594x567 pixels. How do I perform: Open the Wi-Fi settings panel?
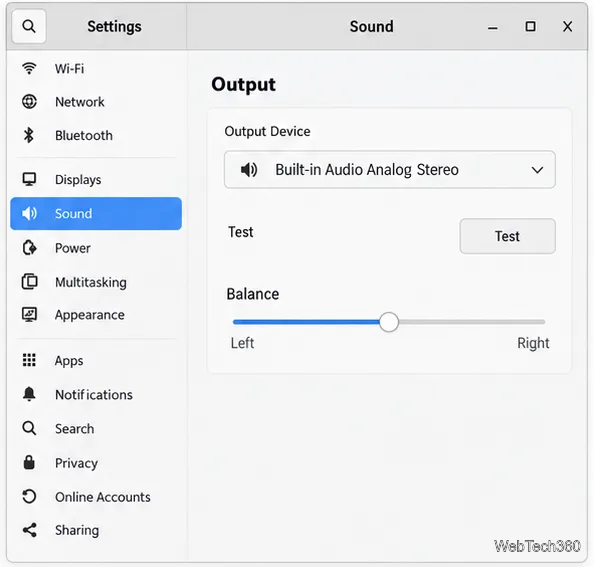click(x=96, y=69)
